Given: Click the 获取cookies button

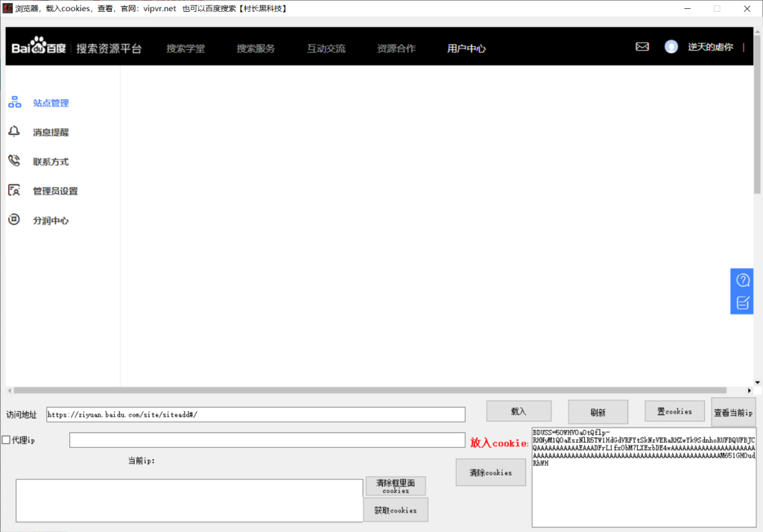Looking at the screenshot, I should point(395,510).
